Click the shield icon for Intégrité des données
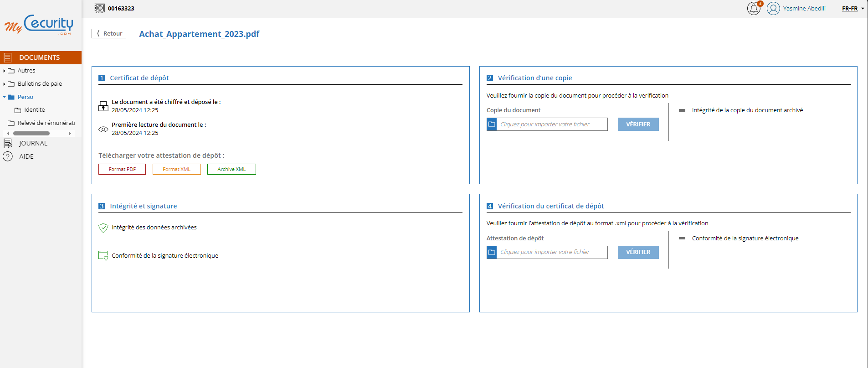The height and width of the screenshot is (368, 868). click(103, 228)
